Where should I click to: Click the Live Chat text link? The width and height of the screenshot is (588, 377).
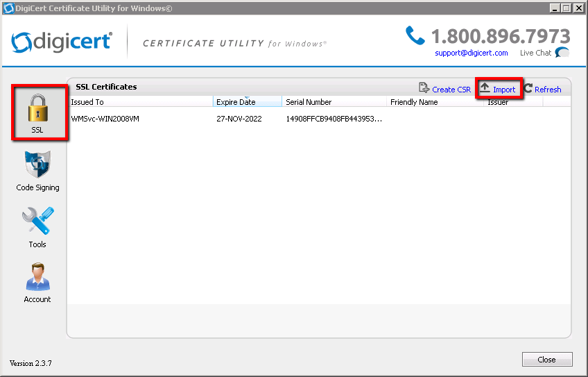pos(535,53)
